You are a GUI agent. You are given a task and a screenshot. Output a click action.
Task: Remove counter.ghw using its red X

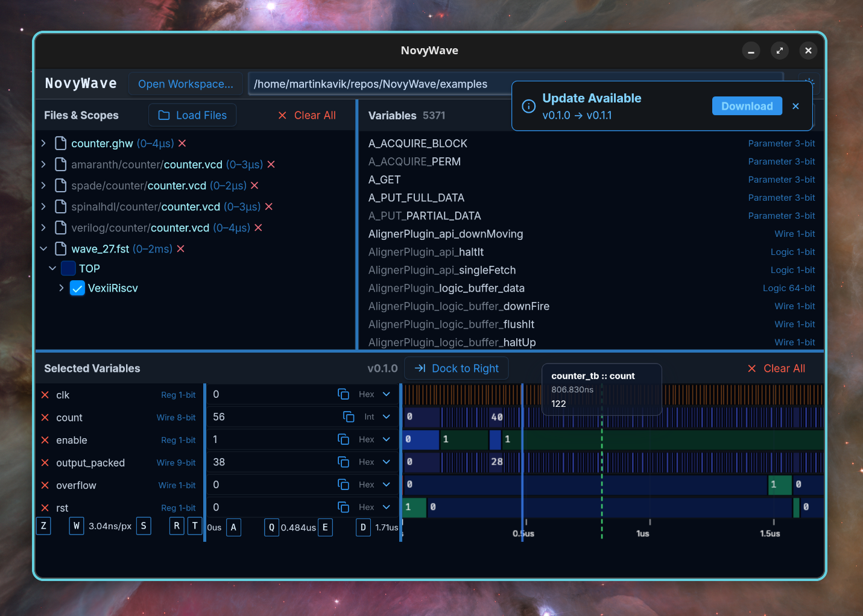(183, 143)
